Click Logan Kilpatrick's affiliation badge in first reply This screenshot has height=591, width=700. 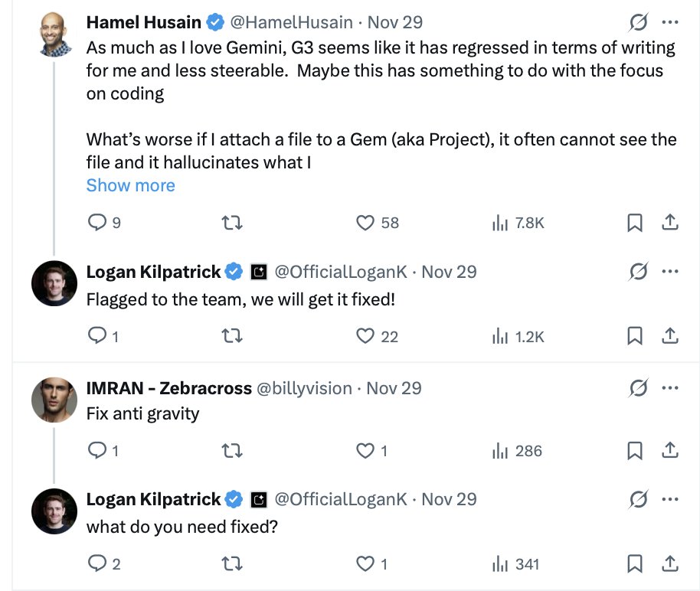[x=260, y=272]
